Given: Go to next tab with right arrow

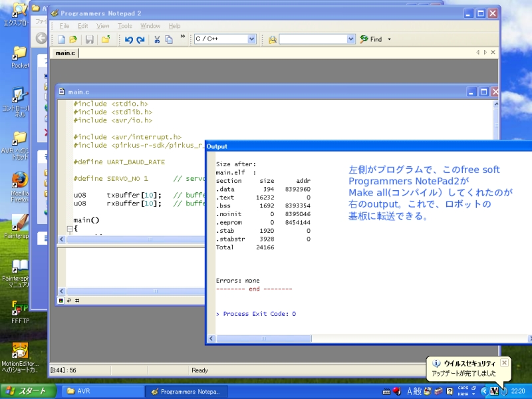Looking at the screenshot, I should (x=485, y=53).
